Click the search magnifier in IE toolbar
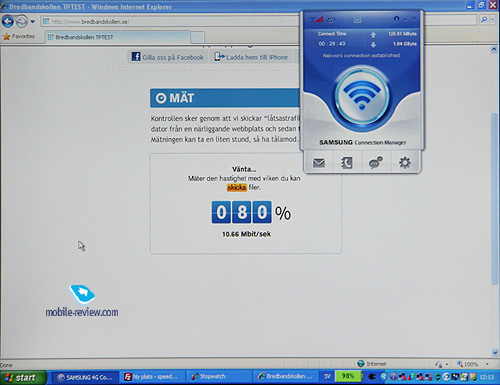Image resolution: width=500 pixels, height=385 pixels. [x=484, y=20]
